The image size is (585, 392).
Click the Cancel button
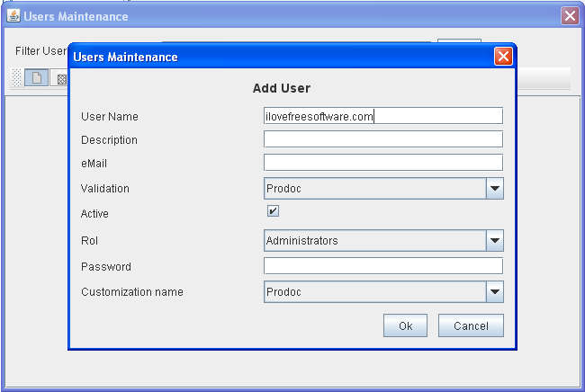(x=470, y=325)
